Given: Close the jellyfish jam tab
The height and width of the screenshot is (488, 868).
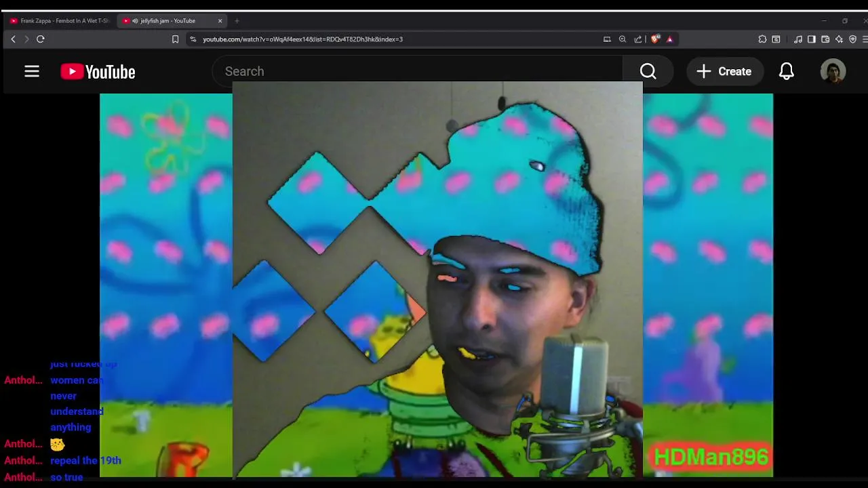Looking at the screenshot, I should click(220, 21).
